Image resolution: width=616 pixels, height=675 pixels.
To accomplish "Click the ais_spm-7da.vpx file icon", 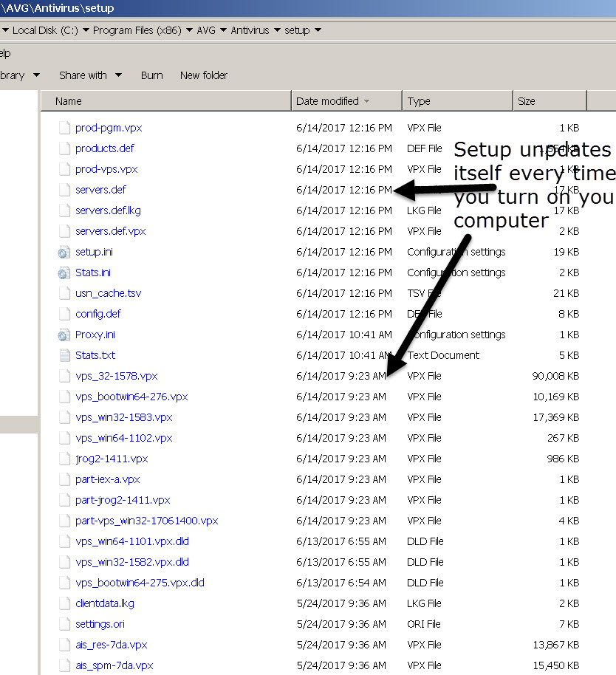I will coord(64,665).
